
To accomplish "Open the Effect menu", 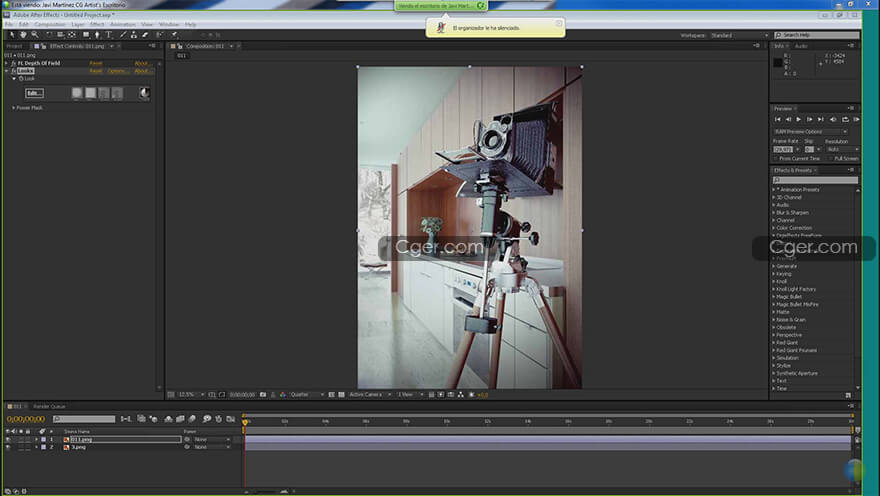I will [x=97, y=25].
